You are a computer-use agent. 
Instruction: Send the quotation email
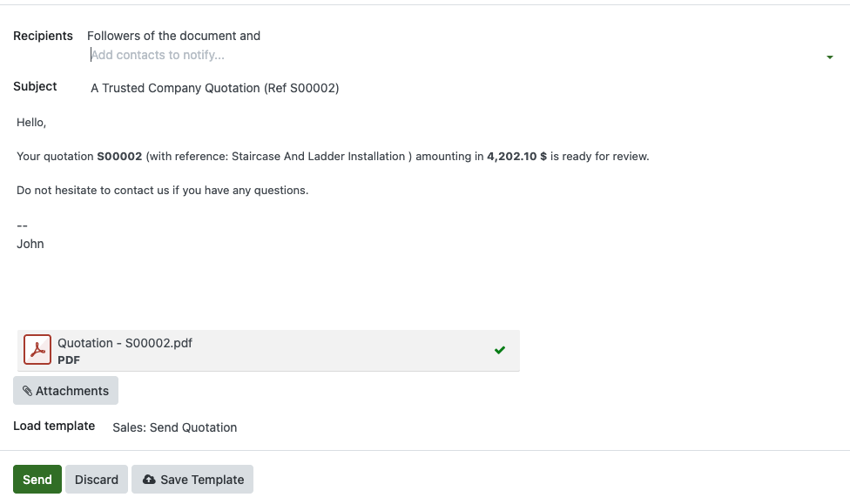[x=37, y=480]
